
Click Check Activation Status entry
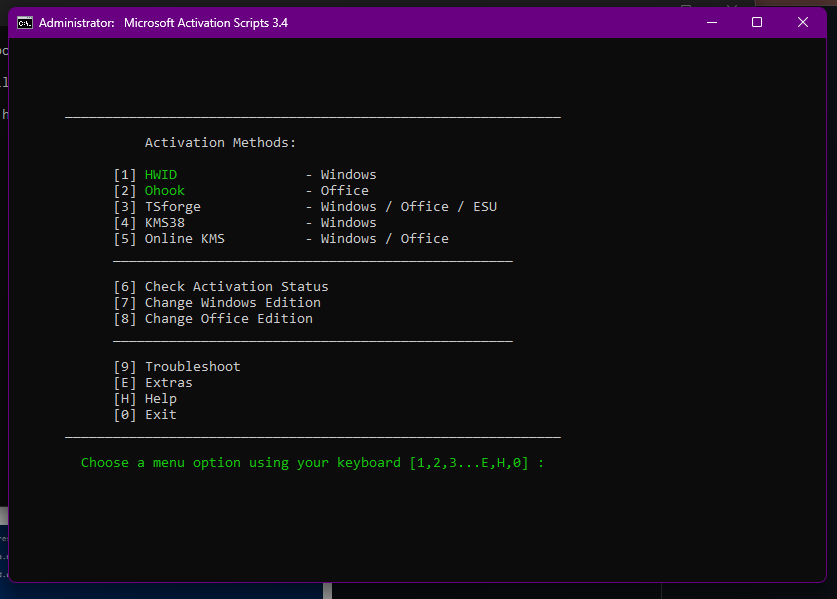point(236,287)
